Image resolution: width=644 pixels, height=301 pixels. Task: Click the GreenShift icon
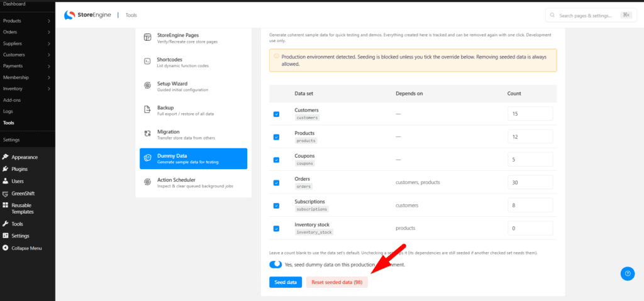(5, 194)
